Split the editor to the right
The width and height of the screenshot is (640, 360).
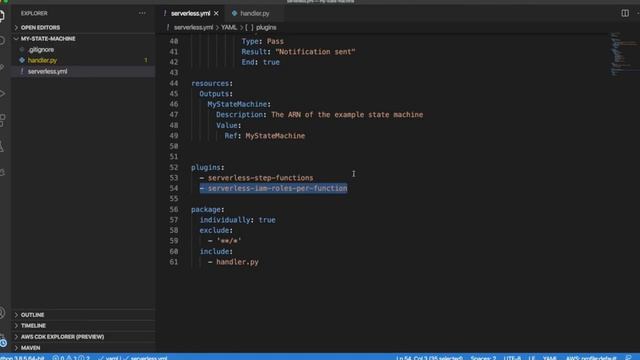(625, 13)
